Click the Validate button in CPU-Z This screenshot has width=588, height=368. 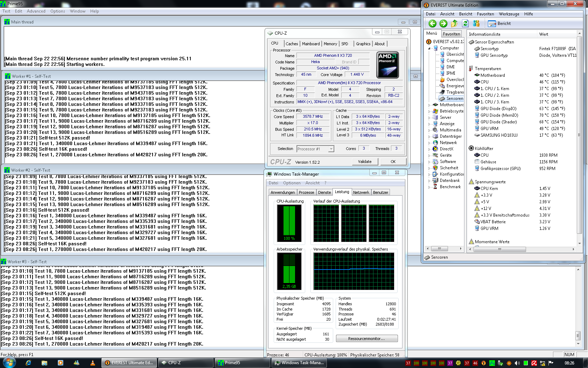(x=364, y=162)
